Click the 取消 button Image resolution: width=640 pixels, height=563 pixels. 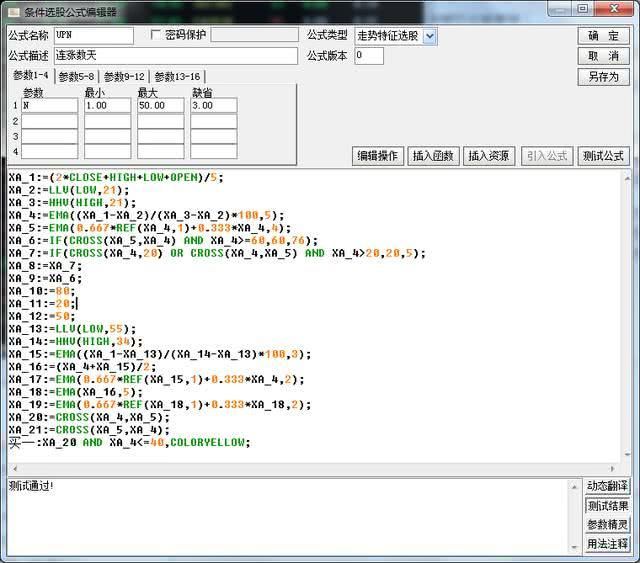click(603, 56)
